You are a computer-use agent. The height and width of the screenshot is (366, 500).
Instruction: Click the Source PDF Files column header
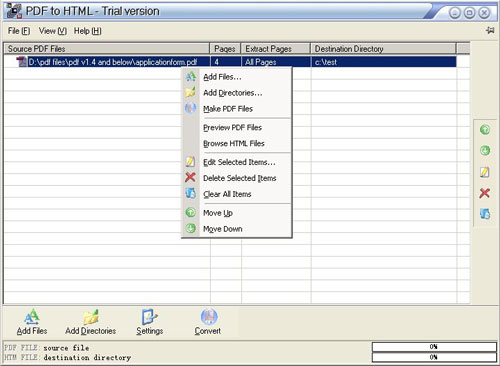[x=107, y=49]
